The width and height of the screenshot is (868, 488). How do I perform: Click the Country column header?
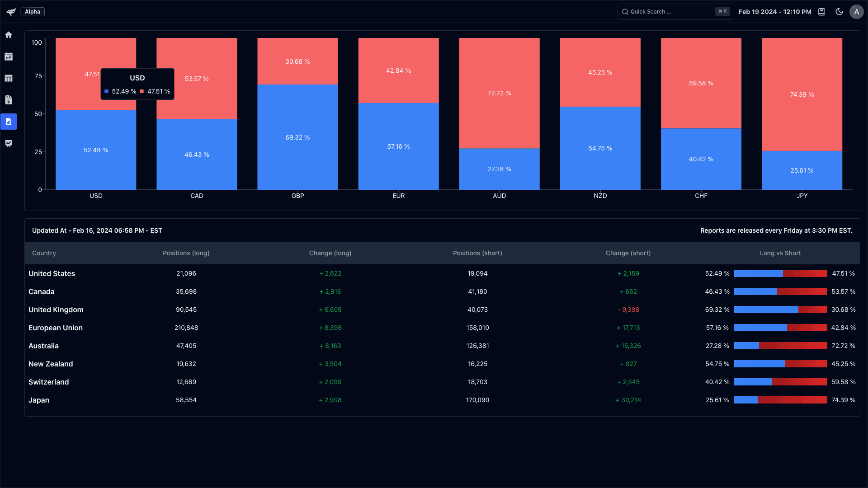click(44, 253)
